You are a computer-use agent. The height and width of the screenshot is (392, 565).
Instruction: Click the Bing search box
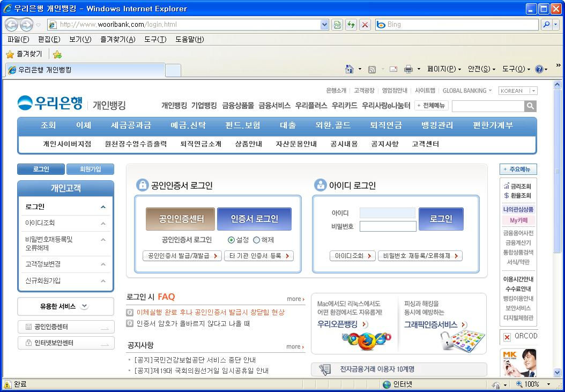(458, 25)
